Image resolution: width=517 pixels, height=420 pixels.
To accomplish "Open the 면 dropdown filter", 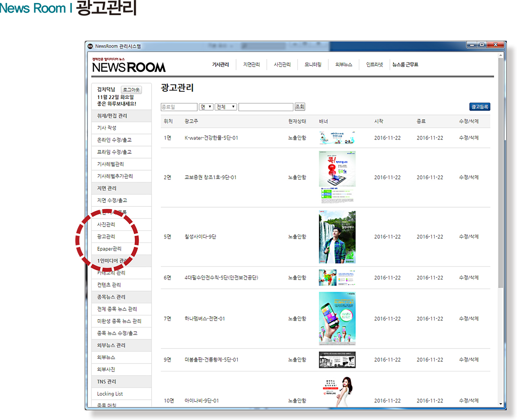I will coord(206,107).
